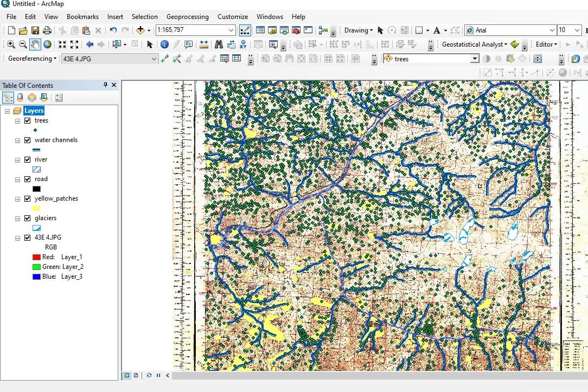The height and width of the screenshot is (392, 588).
Task: Select the Zoom In tool
Action: click(11, 44)
